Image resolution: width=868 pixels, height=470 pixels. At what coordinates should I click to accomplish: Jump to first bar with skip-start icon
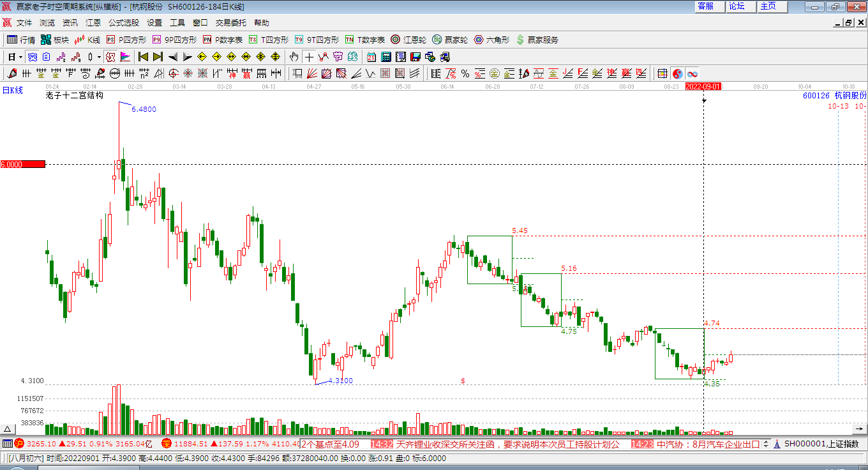pyautogui.click(x=143, y=57)
